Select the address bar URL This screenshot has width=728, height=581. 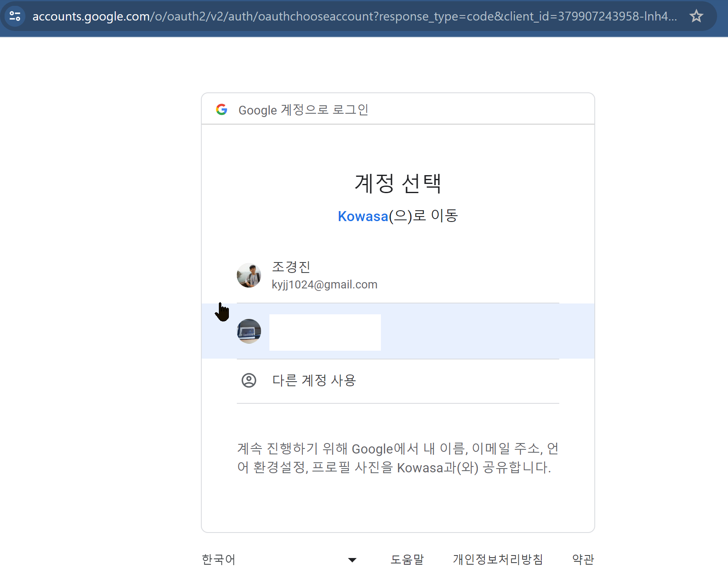355,16
